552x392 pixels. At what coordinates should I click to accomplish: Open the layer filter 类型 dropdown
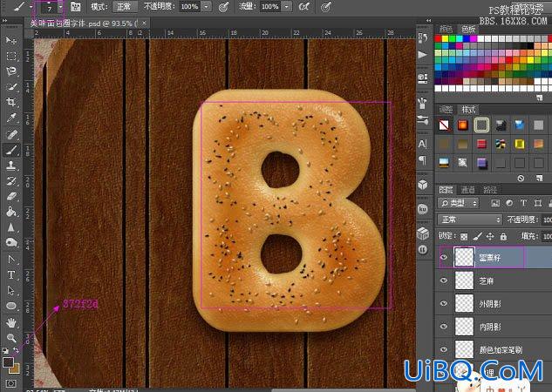point(459,203)
